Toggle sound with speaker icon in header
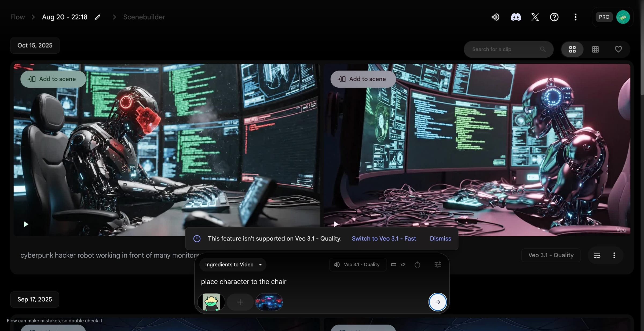This screenshot has width=644, height=331. tap(495, 17)
